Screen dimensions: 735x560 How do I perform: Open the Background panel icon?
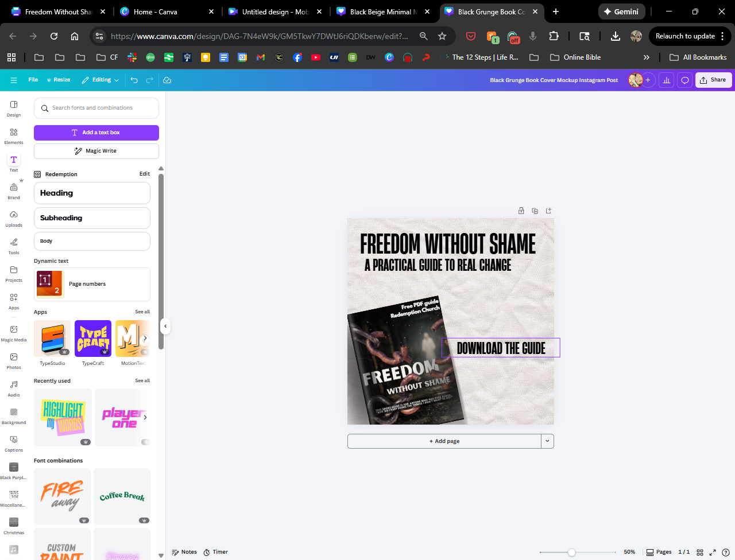(x=14, y=415)
